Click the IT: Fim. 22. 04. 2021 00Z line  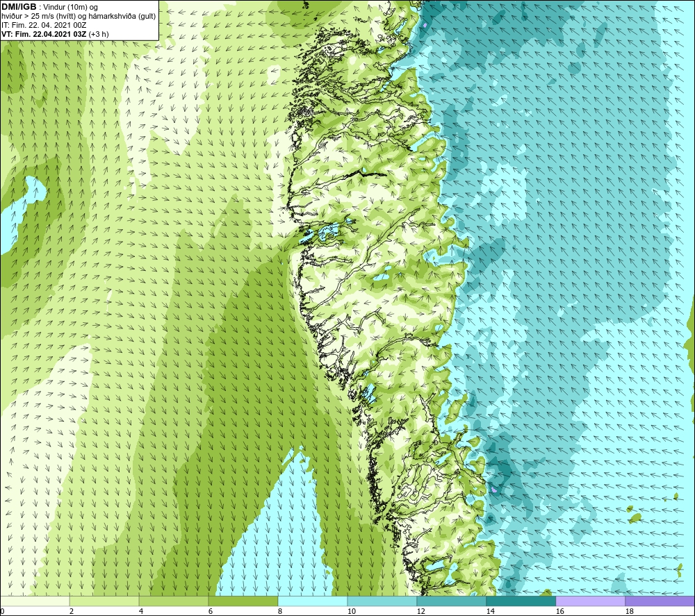(x=44, y=25)
